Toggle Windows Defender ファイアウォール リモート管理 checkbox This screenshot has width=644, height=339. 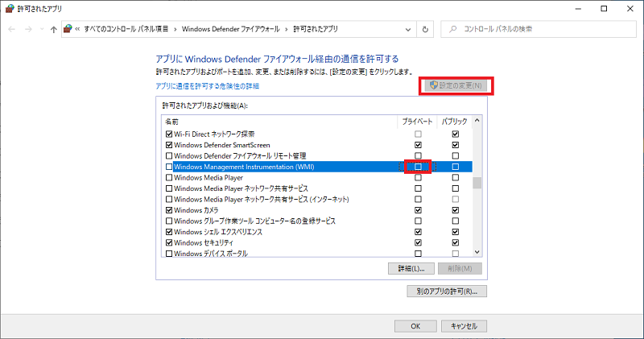pyautogui.click(x=169, y=155)
